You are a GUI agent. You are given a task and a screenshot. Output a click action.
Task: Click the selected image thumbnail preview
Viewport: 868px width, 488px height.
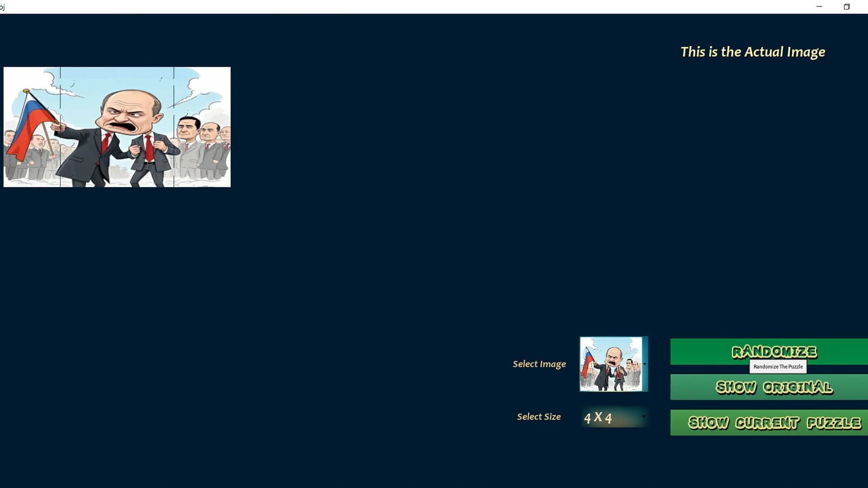point(611,364)
